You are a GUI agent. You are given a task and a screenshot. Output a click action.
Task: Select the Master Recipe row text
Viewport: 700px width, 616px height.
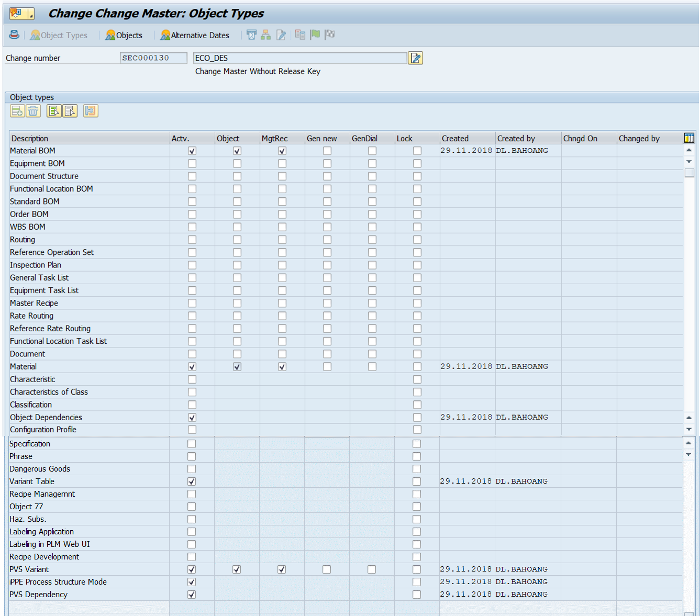tap(34, 303)
